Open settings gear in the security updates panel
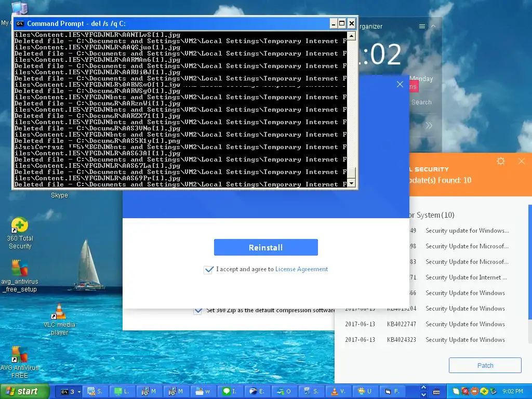532x399 pixels. (501, 161)
